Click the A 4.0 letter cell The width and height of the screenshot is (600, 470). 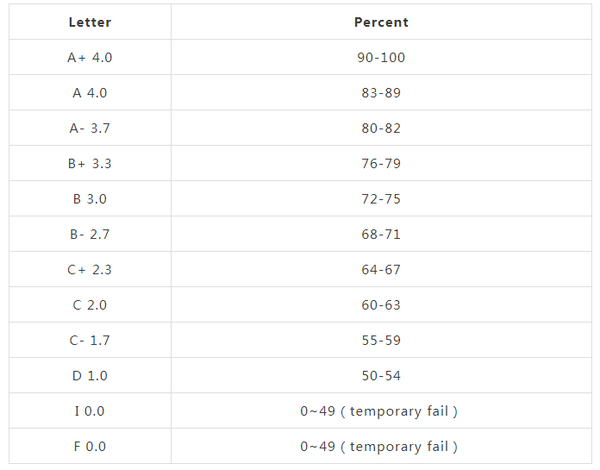tap(89, 93)
